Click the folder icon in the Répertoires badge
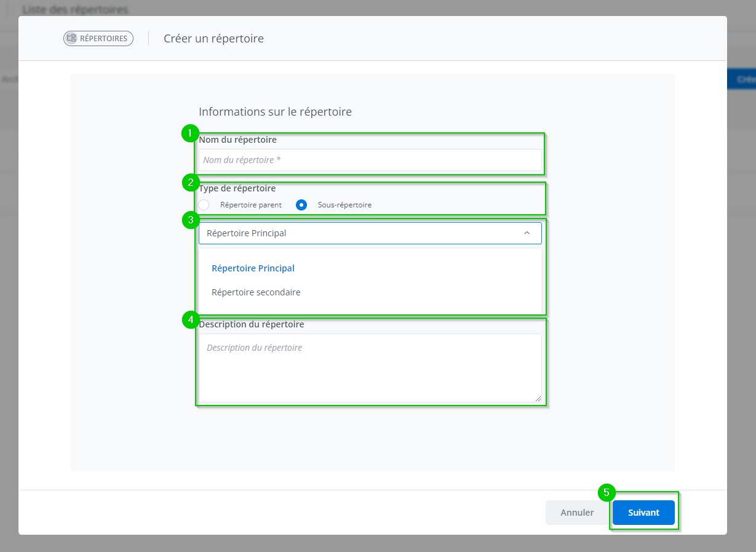 [x=71, y=38]
